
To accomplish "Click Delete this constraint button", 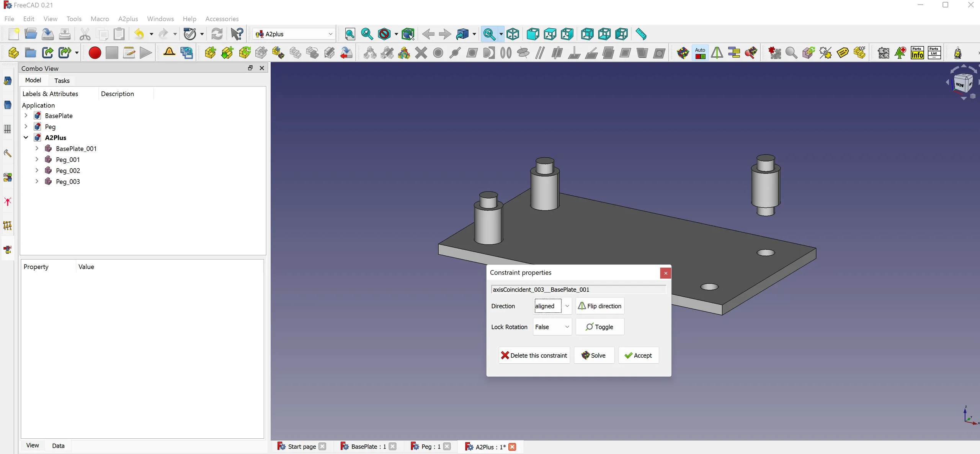I will click(534, 355).
